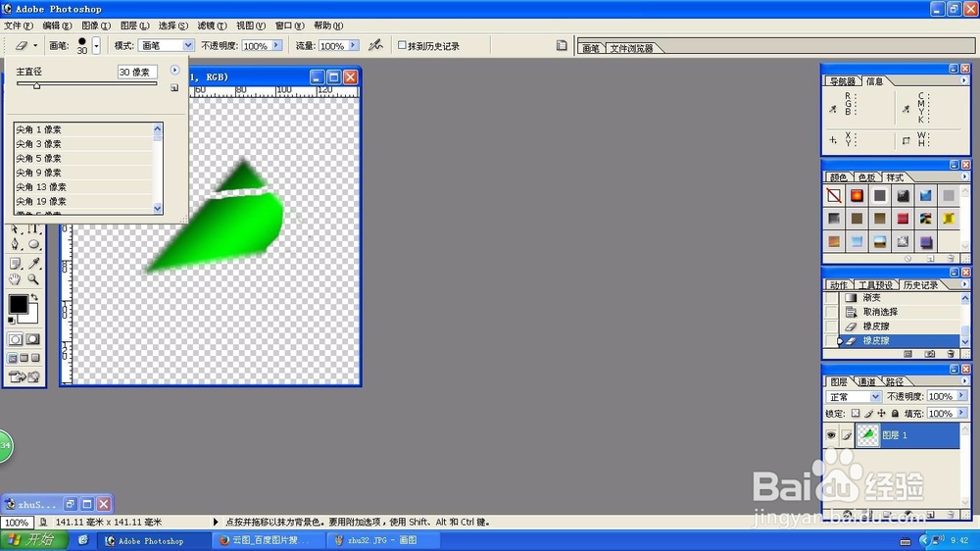Toggle lock position icon
Screen dimensions: 980x551
881,414
